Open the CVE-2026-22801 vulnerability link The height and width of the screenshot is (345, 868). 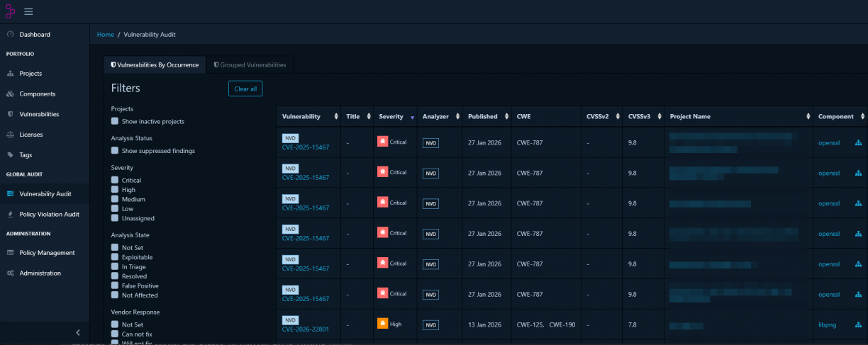(306, 329)
